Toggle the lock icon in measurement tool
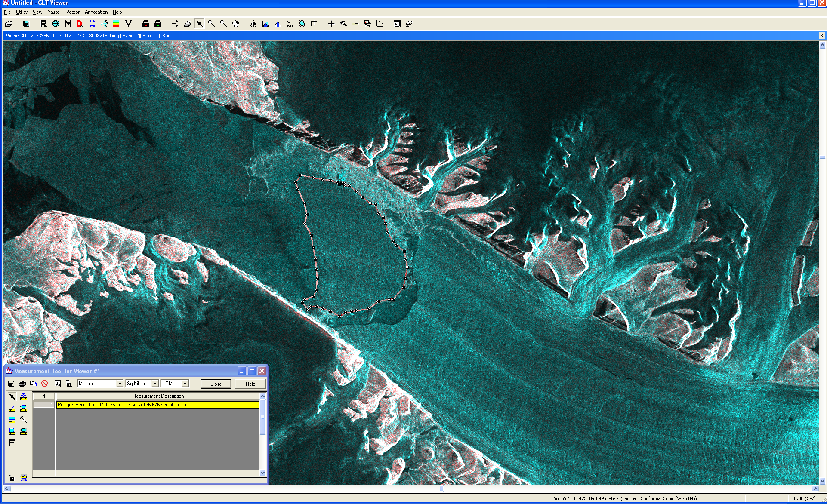The height and width of the screenshot is (504, 827). coord(12,478)
